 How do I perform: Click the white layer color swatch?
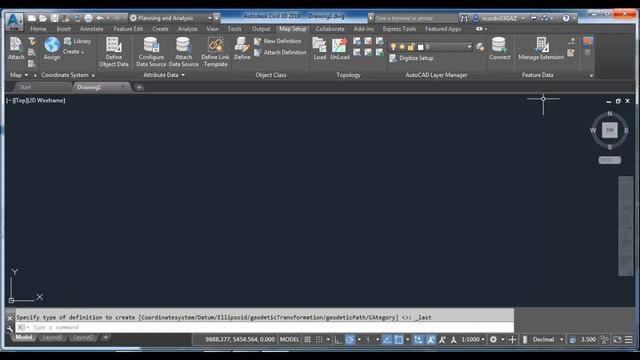point(420,47)
